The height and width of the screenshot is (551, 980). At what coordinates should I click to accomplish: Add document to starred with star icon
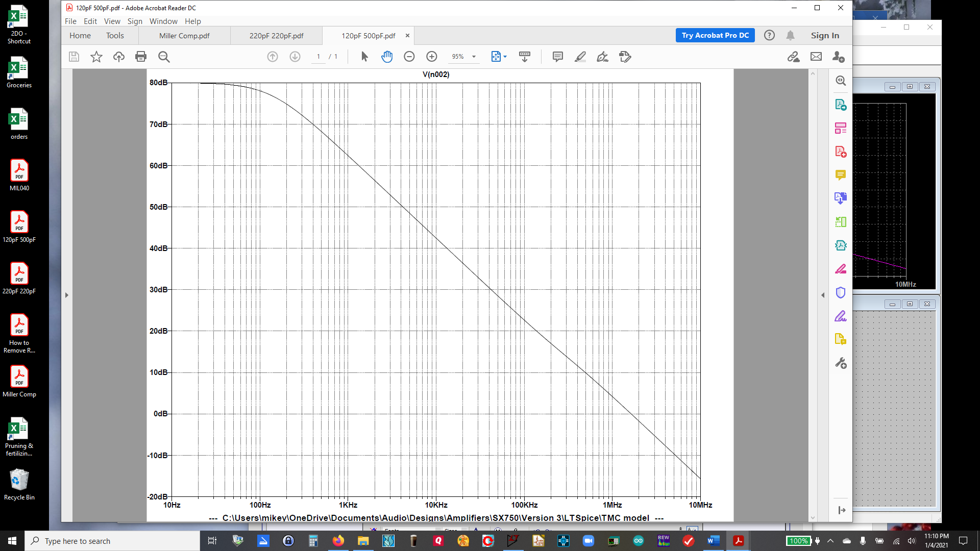[x=96, y=57]
